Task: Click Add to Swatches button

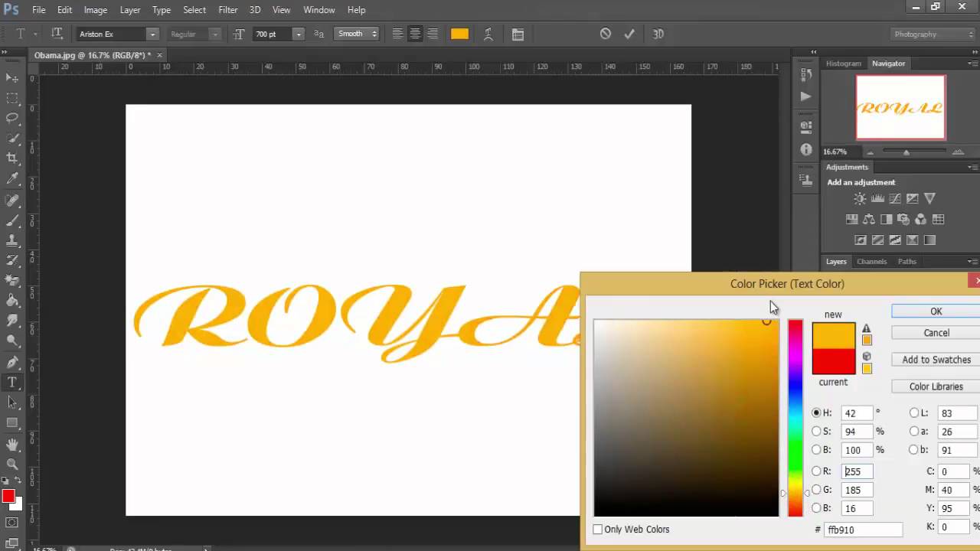Action: (x=936, y=360)
